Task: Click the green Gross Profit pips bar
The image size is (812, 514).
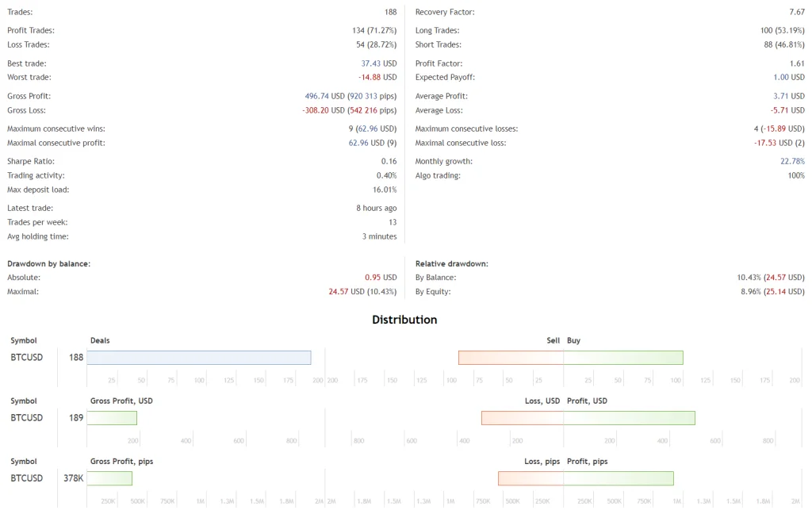Action: point(109,478)
